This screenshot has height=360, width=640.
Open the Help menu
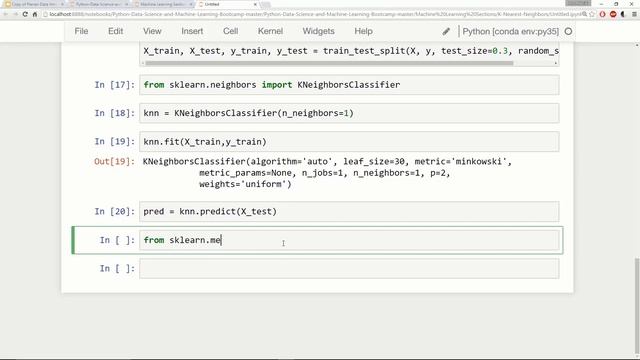coord(363,31)
